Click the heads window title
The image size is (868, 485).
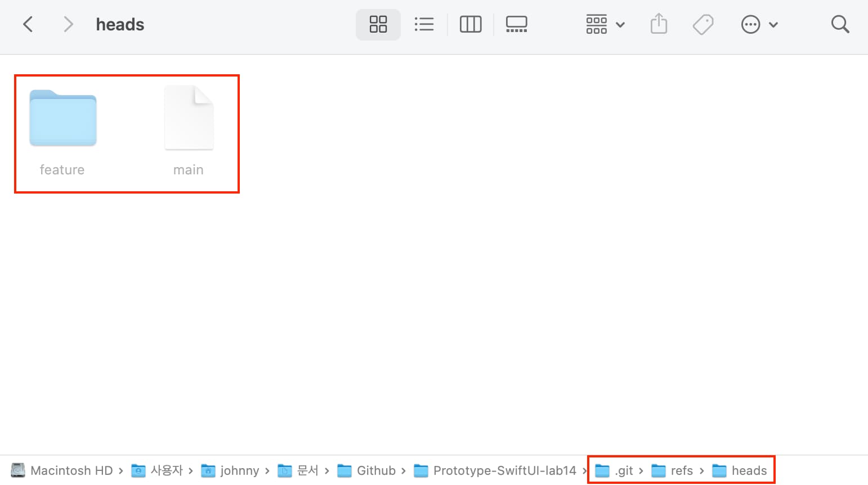click(x=120, y=25)
